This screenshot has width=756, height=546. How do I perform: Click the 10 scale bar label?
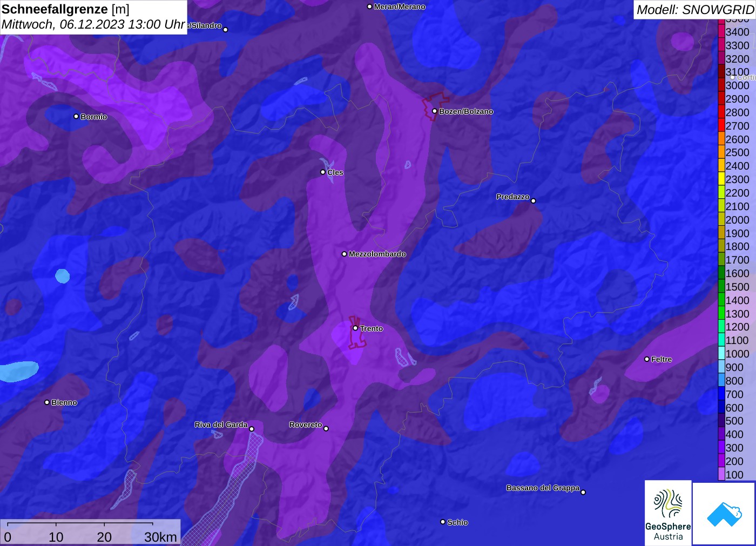(56, 537)
